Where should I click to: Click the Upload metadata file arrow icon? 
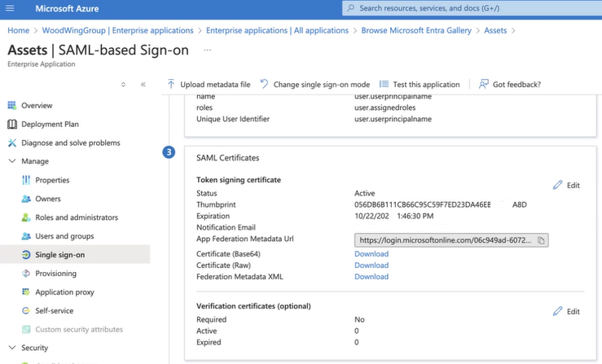point(171,84)
